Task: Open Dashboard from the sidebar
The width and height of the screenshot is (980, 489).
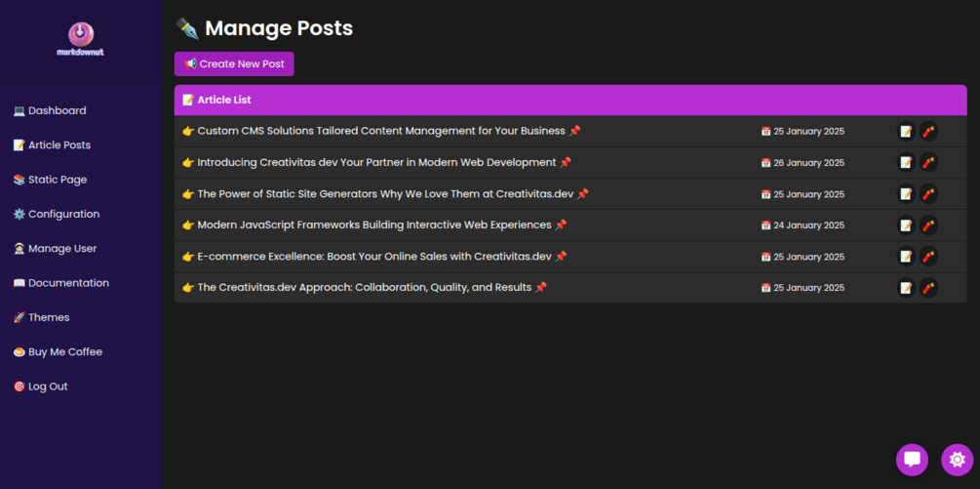Action: pos(57,111)
